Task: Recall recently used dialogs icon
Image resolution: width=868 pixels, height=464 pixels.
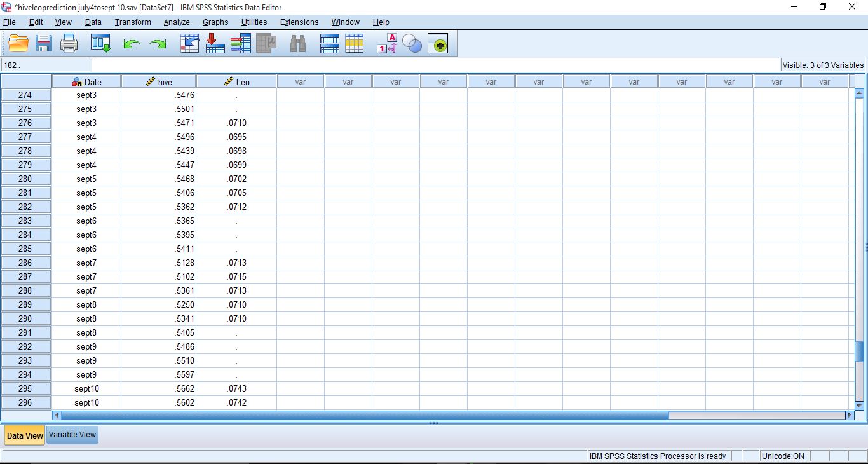Action: click(100, 43)
